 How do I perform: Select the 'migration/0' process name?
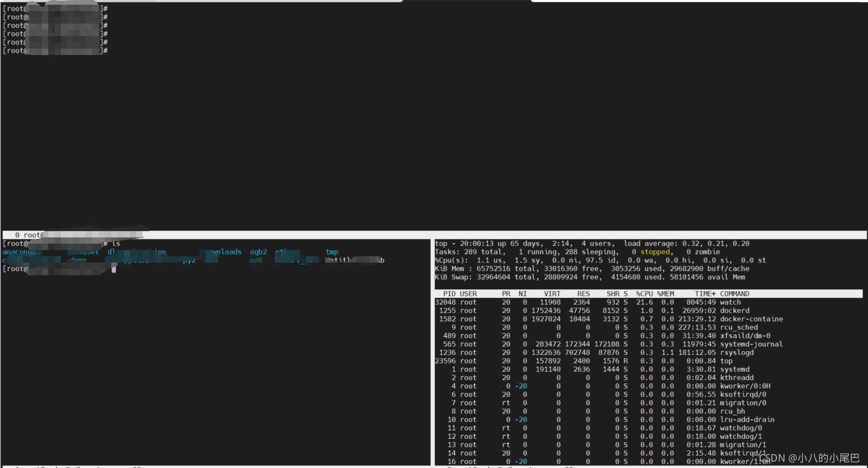click(743, 403)
